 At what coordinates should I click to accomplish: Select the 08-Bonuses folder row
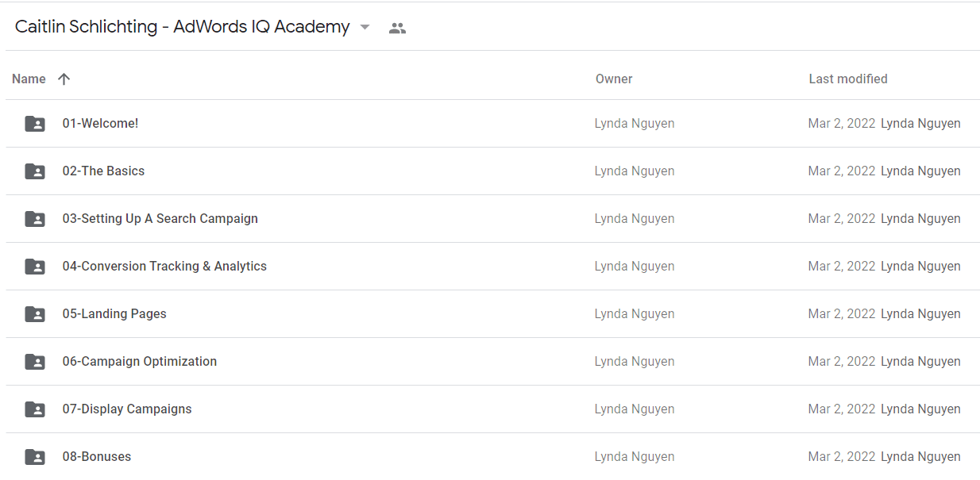492,457
